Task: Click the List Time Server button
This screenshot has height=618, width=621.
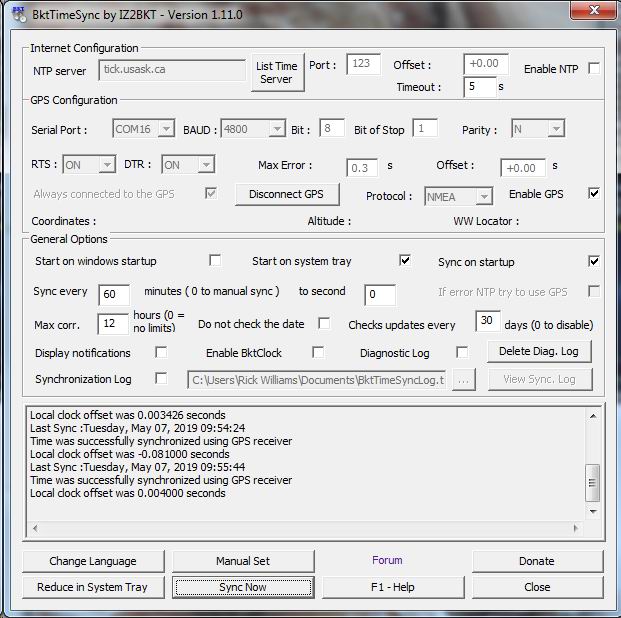Action: pos(278,72)
